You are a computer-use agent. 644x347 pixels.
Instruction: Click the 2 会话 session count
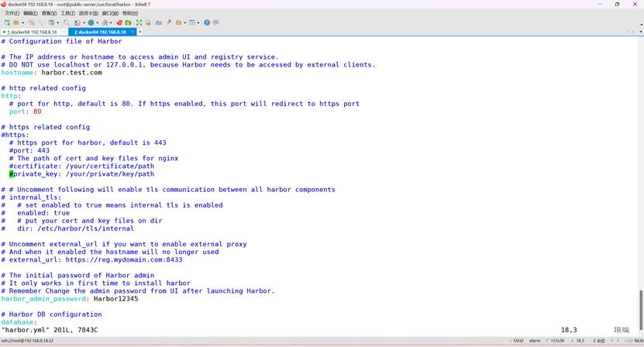pyautogui.click(x=599, y=341)
